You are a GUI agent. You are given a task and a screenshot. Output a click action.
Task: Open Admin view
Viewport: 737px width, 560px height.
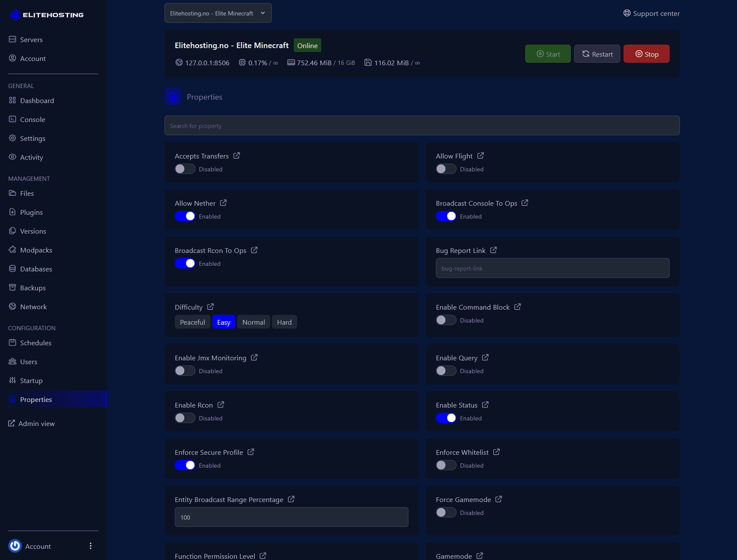[36, 423]
